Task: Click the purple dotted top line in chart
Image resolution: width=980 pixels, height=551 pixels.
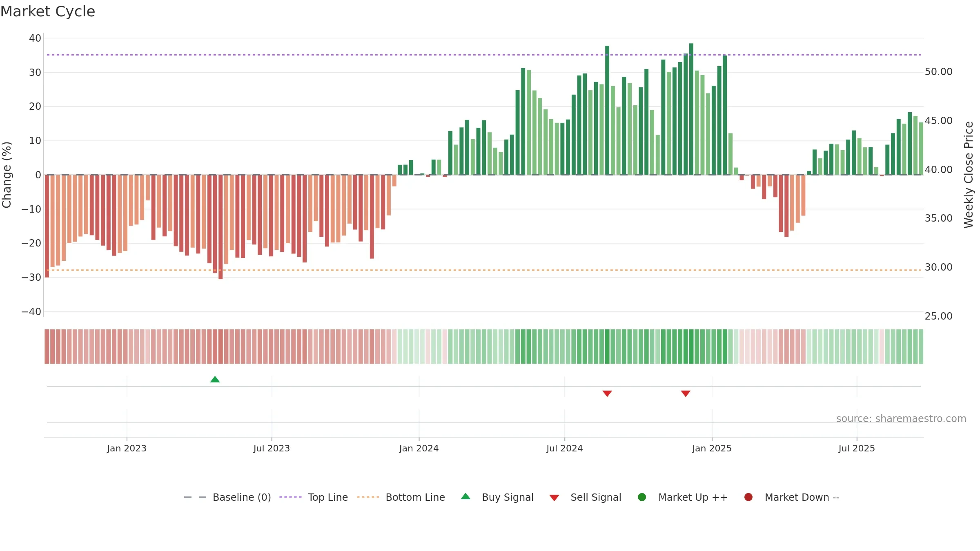Action: pyautogui.click(x=484, y=55)
